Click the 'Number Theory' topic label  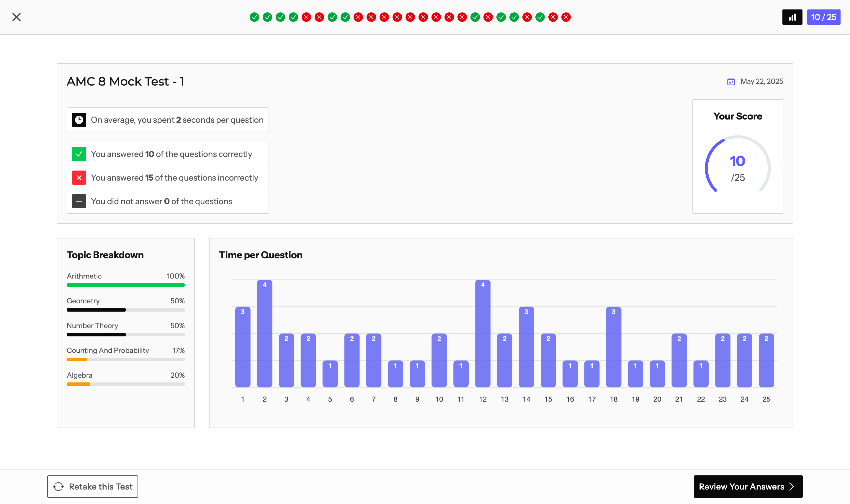[x=92, y=326]
